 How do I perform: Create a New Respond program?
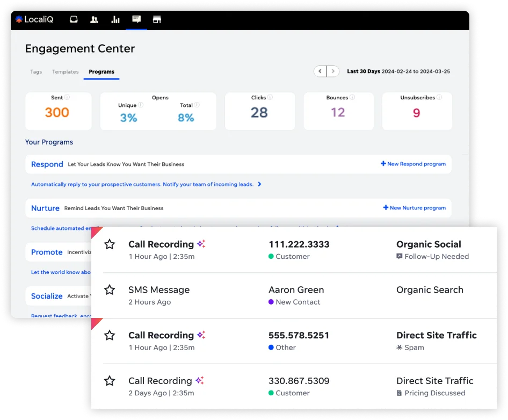tap(413, 164)
